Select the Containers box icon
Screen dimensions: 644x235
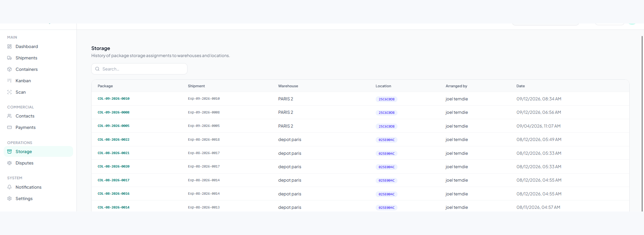click(x=9, y=69)
